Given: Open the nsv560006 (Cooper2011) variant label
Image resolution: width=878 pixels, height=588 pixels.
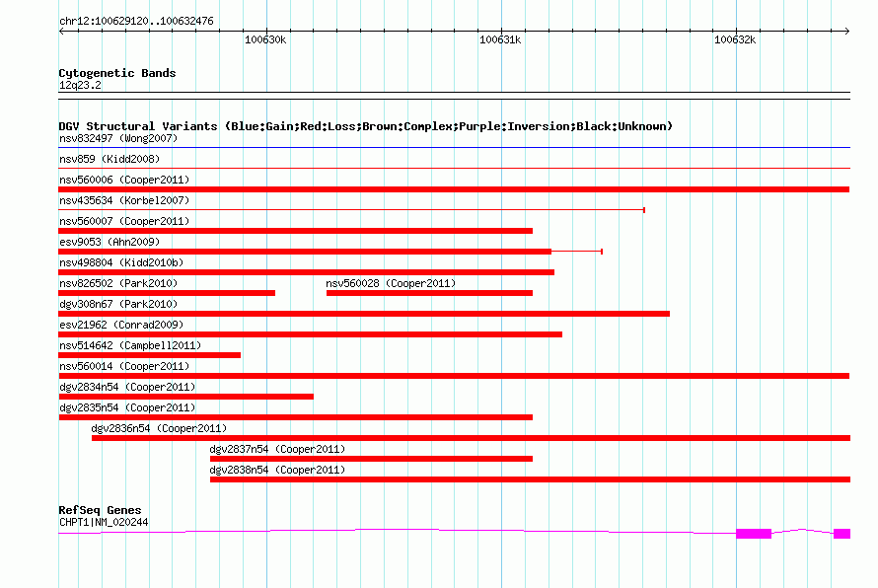Looking at the screenshot, I should [124, 180].
